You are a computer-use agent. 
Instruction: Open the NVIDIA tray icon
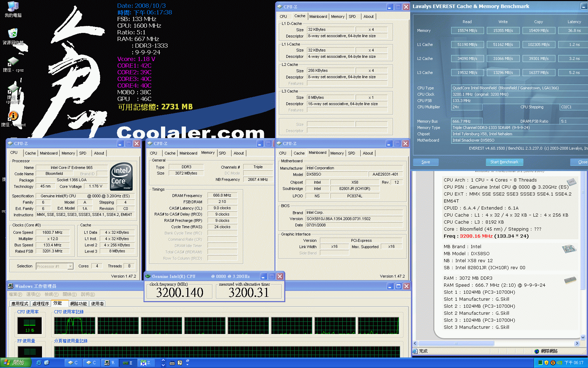(x=559, y=363)
